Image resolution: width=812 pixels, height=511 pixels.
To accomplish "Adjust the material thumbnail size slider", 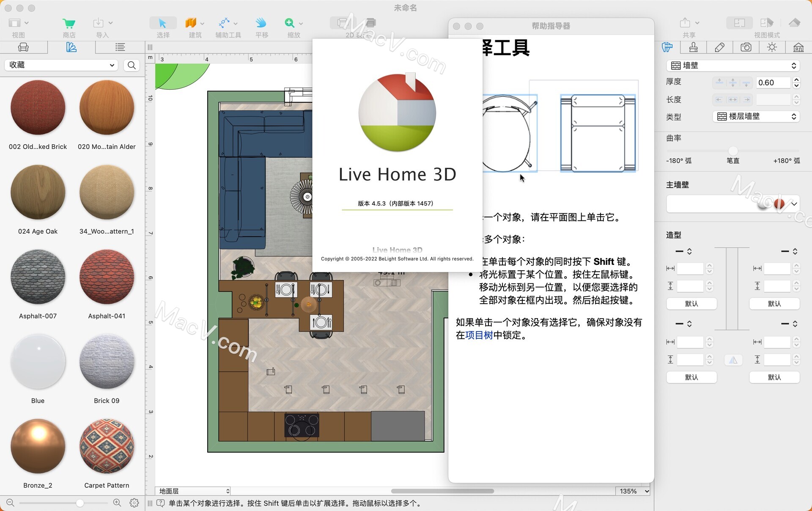I will (63, 503).
